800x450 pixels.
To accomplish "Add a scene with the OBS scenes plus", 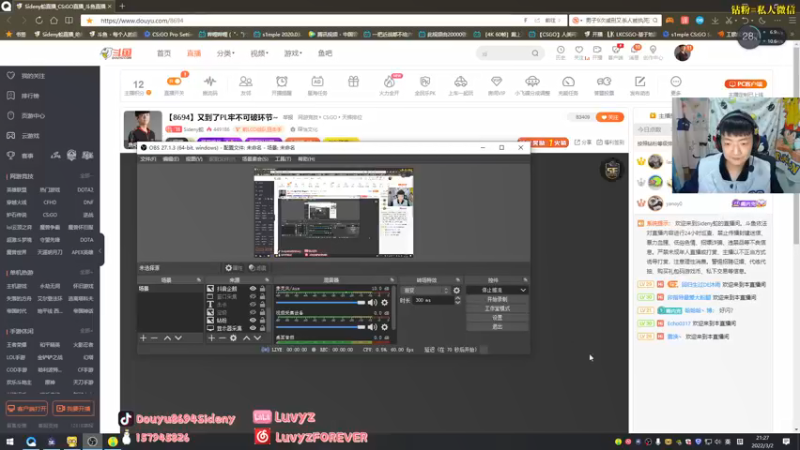I will pos(143,338).
